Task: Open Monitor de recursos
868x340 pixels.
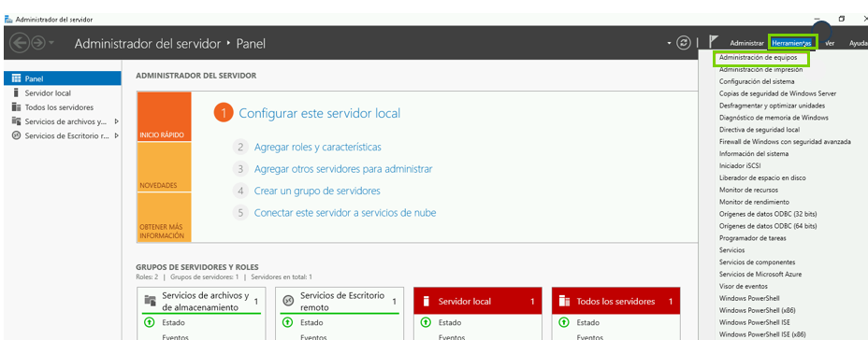Action: (748, 191)
